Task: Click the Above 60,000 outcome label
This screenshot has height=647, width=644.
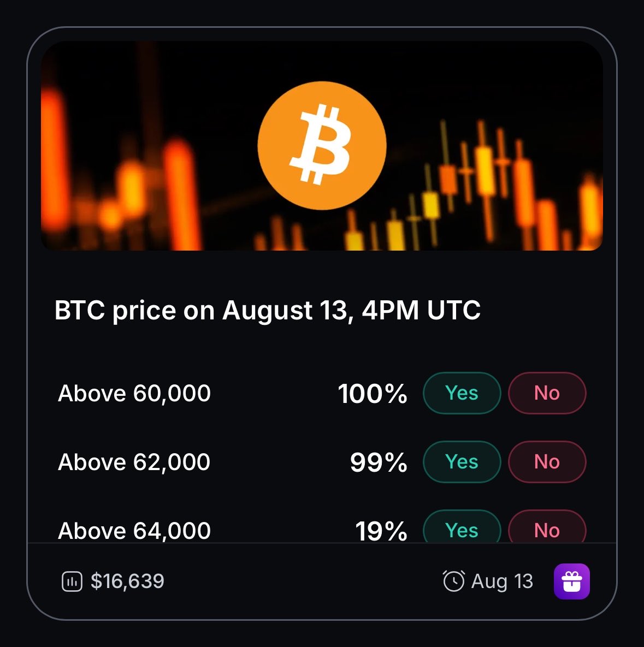Action: 134,393
